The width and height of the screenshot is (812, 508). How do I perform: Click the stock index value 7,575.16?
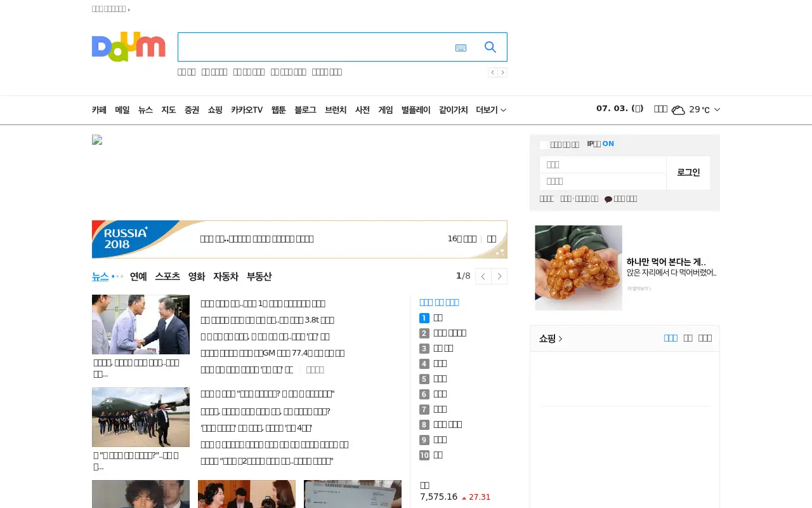438,497
